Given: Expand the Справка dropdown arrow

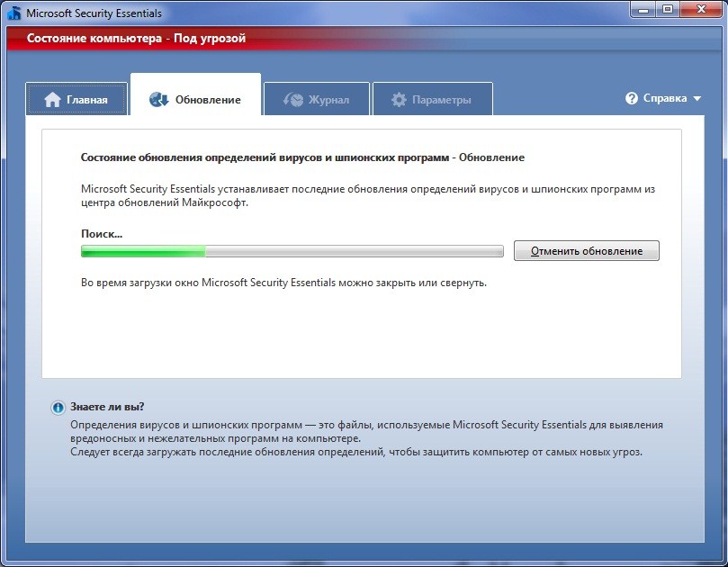Looking at the screenshot, I should pyautogui.click(x=697, y=98).
